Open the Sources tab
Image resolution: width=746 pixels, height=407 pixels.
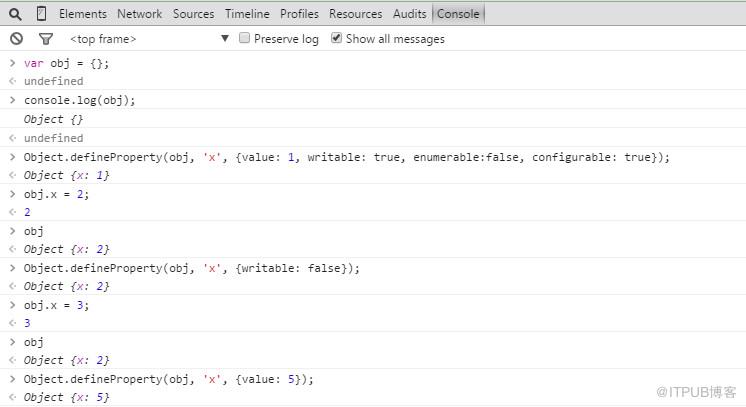click(193, 14)
